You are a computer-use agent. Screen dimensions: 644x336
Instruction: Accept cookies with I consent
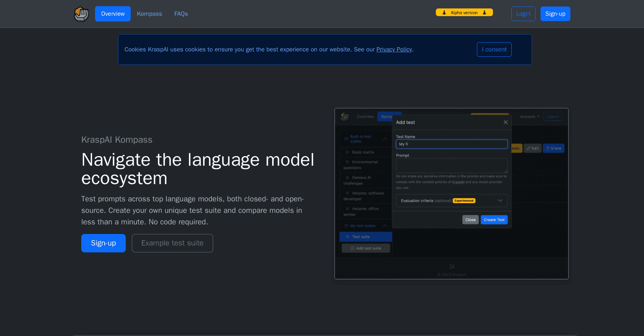(494, 49)
